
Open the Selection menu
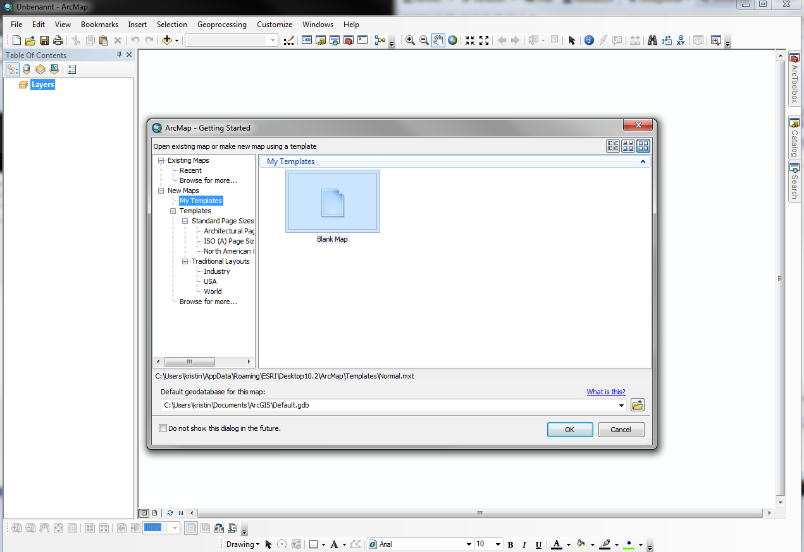pos(172,24)
